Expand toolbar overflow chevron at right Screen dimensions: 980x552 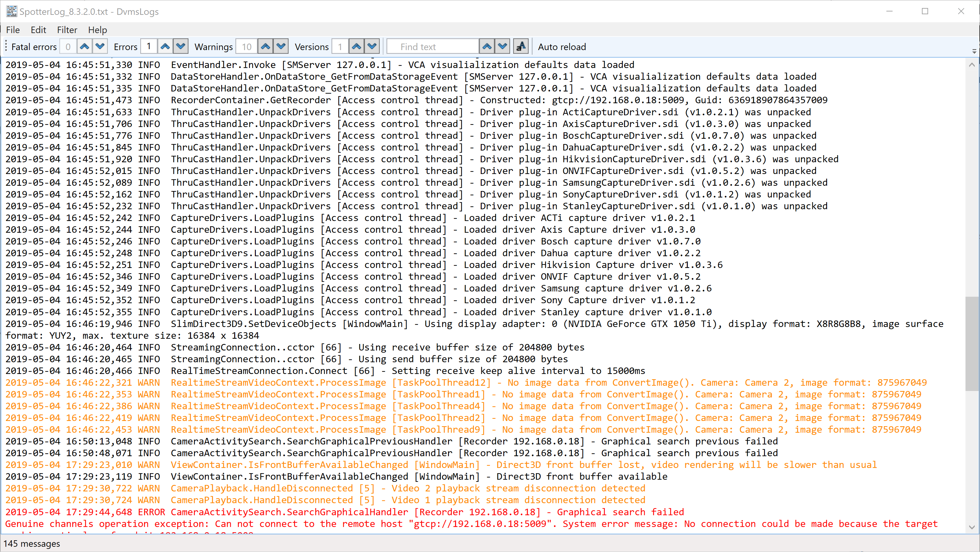[x=974, y=51]
